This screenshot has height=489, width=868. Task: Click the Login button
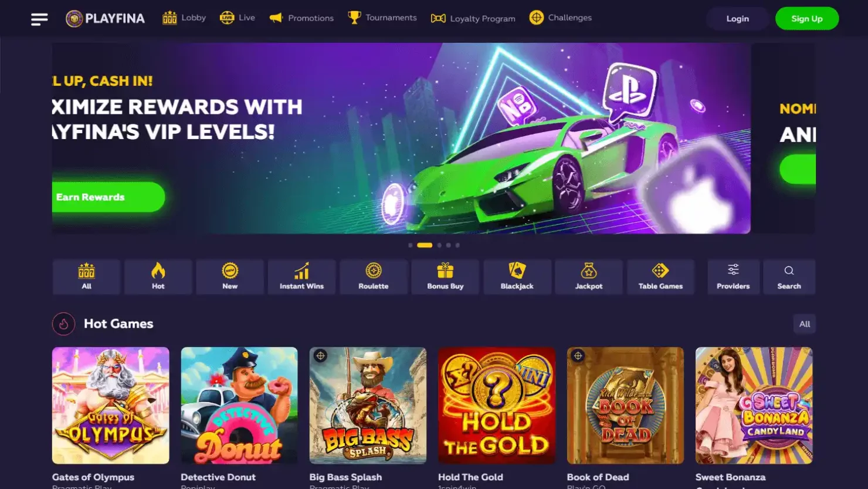737,19
